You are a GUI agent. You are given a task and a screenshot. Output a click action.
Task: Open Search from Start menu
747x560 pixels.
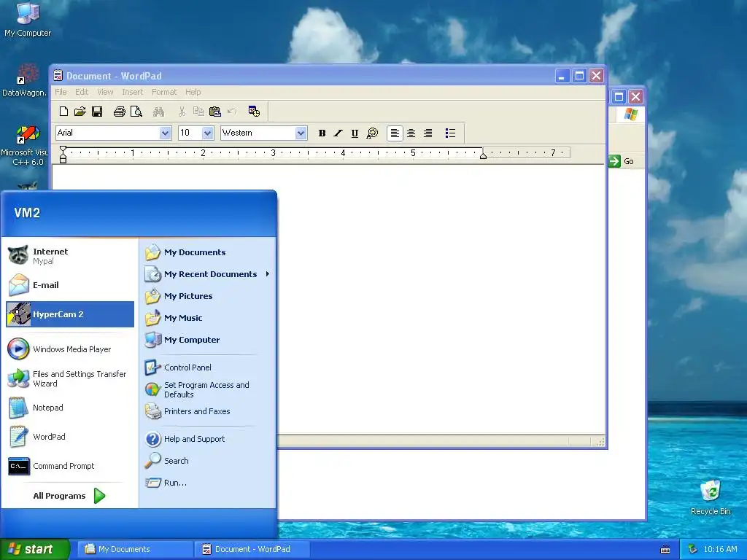point(208,461)
